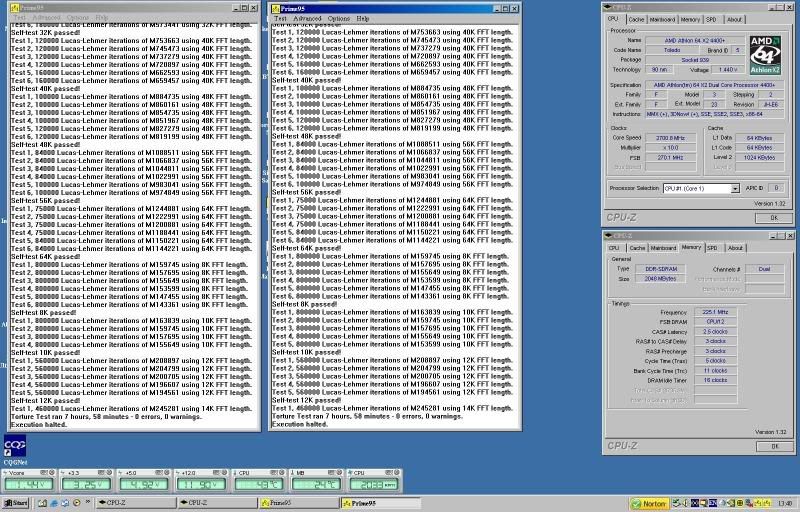Select the Mainboard tab in bottom CPU-Z
The height and width of the screenshot is (512, 800).
click(x=663, y=248)
